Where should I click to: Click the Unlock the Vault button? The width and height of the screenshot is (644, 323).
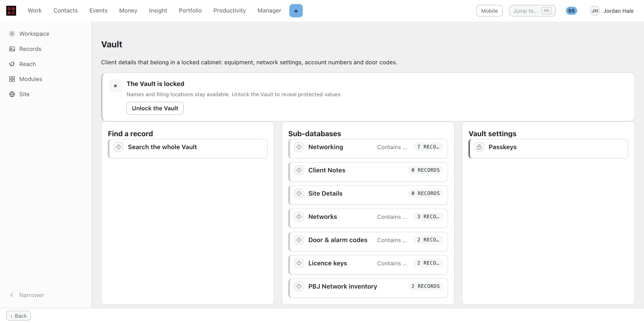click(x=155, y=108)
